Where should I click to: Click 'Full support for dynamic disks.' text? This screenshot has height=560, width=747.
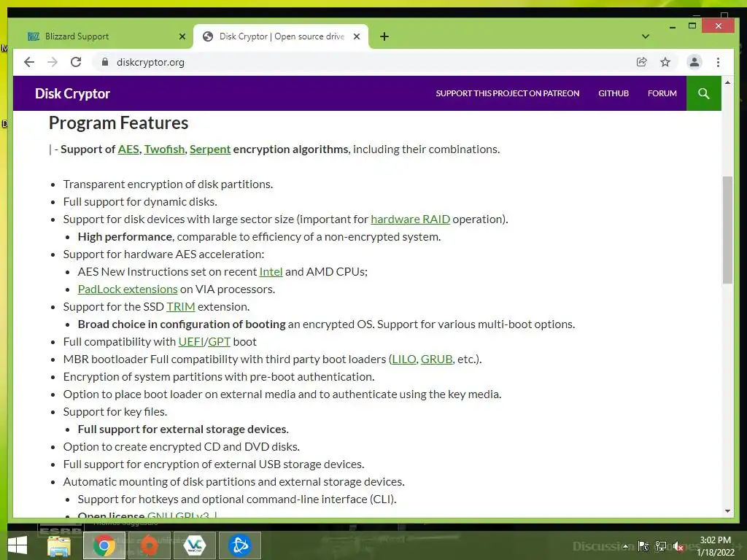click(140, 202)
